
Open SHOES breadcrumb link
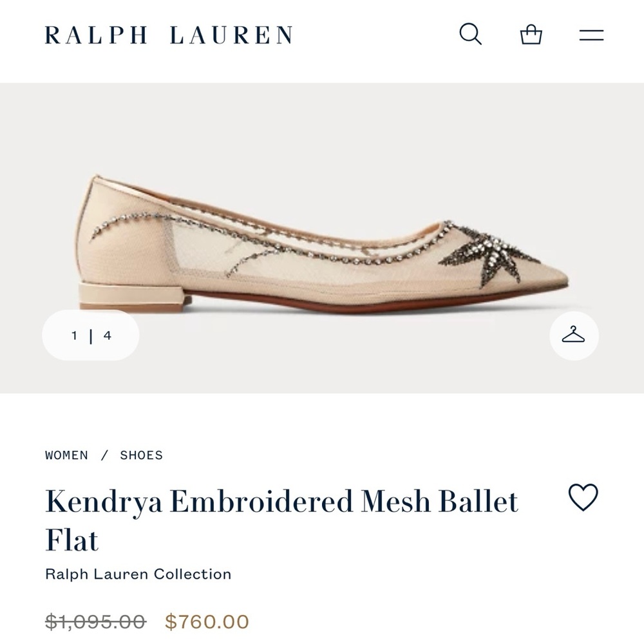pyautogui.click(x=142, y=455)
